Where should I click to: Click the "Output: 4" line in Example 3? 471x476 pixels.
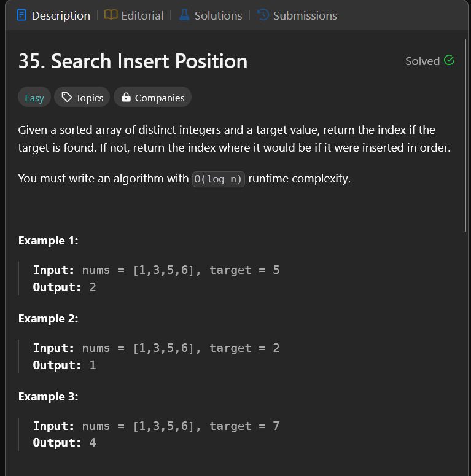(x=64, y=443)
